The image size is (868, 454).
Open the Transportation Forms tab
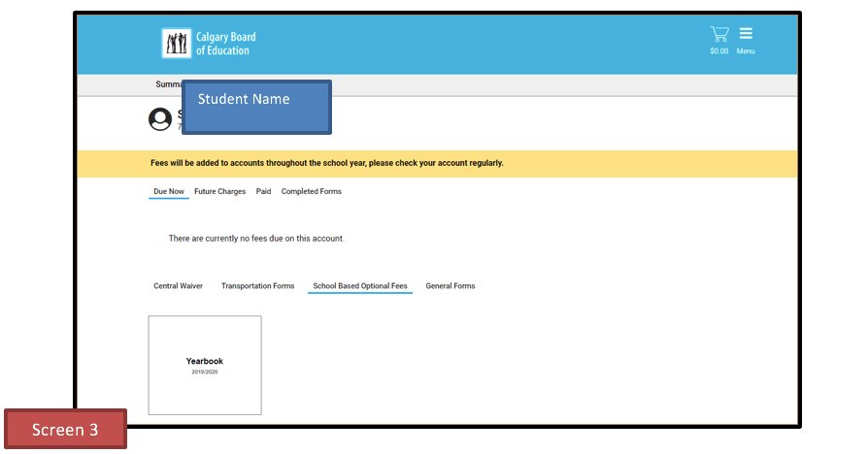[x=257, y=286]
